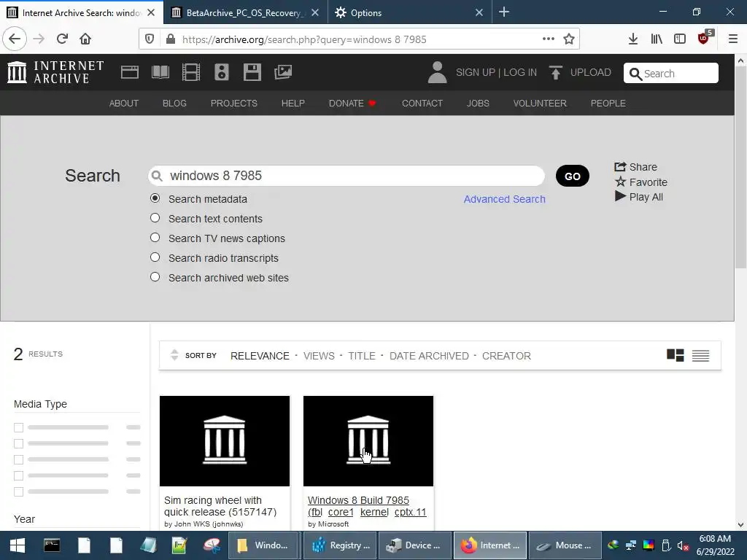747x560 pixels.
Task: Open the ABOUT menu item
Action: [124, 104]
